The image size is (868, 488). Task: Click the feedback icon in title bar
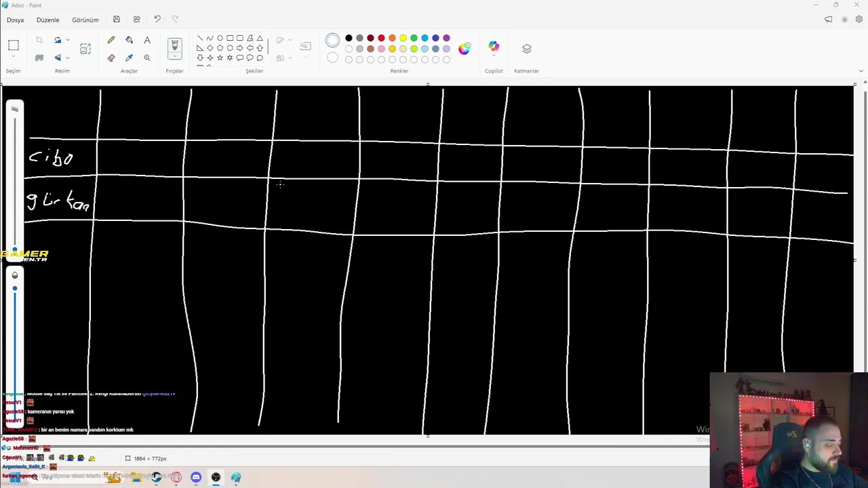[828, 20]
